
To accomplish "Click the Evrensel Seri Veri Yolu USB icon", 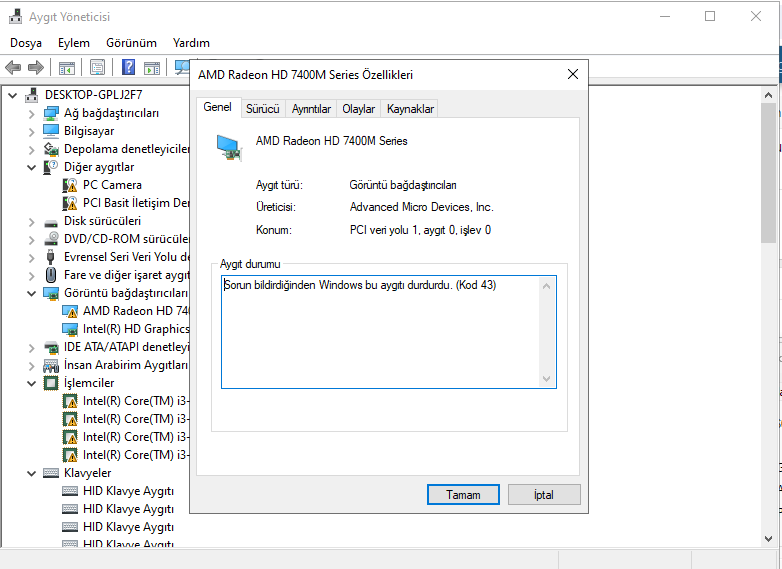I will click(x=50, y=257).
